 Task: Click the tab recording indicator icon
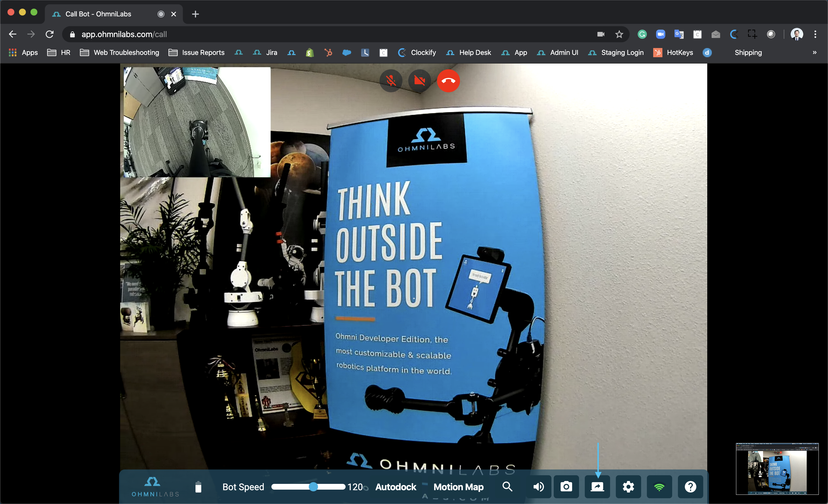(161, 14)
